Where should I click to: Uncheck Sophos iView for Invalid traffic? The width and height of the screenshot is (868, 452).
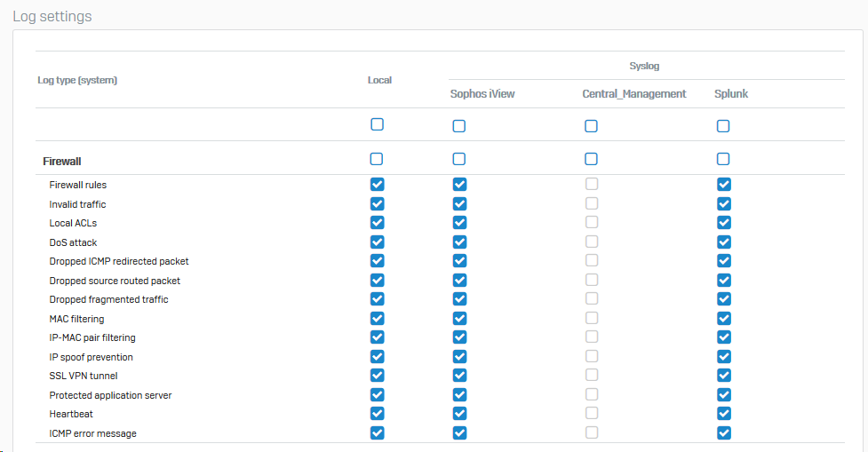click(x=459, y=204)
